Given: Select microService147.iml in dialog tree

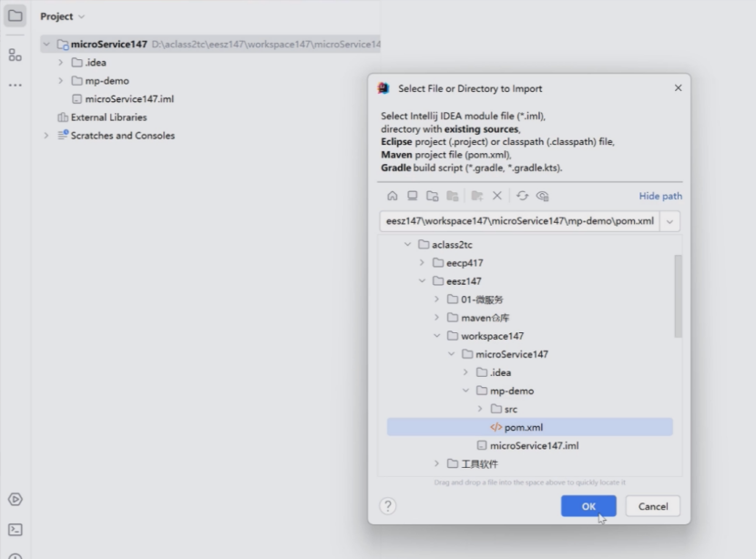Looking at the screenshot, I should pos(530,445).
